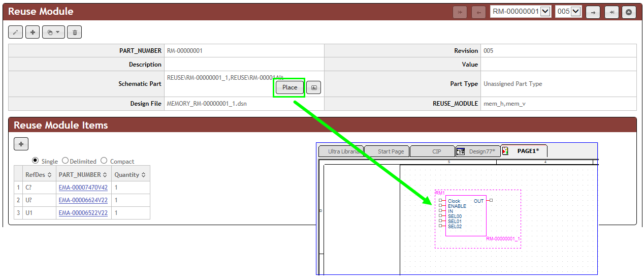Open the RM-00000001 part number dropdown
This screenshot has width=644, height=279.
521,12
